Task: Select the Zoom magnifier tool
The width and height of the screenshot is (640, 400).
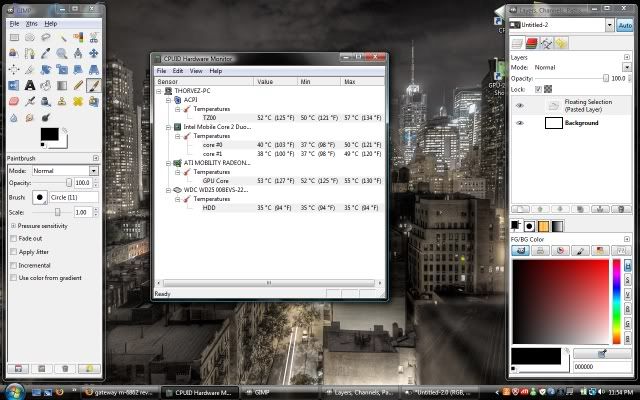Action: coord(62,53)
